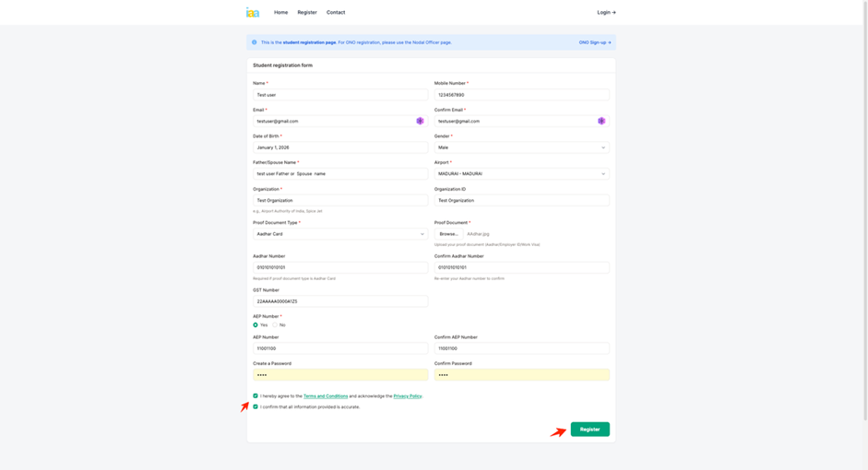
Task: Select the Yes radio for AEP Number
Action: point(256,325)
